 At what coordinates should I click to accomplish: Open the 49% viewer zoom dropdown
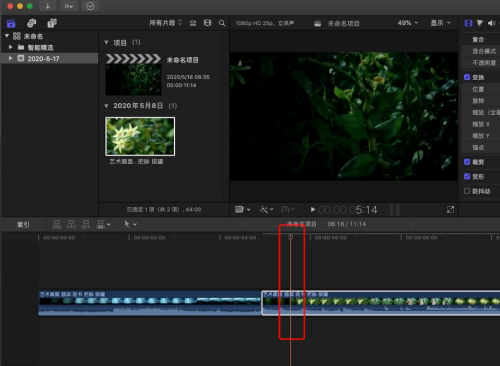click(x=408, y=23)
